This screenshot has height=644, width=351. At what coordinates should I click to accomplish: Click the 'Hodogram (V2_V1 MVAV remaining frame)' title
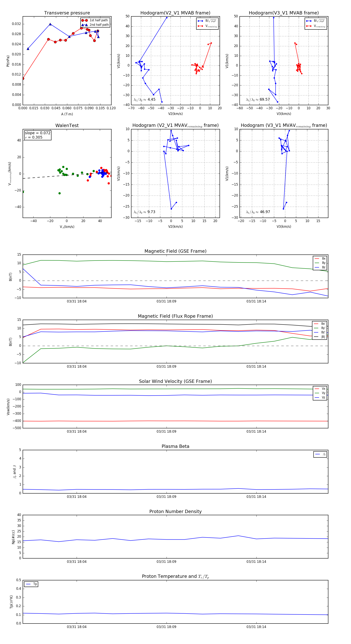[175, 125]
